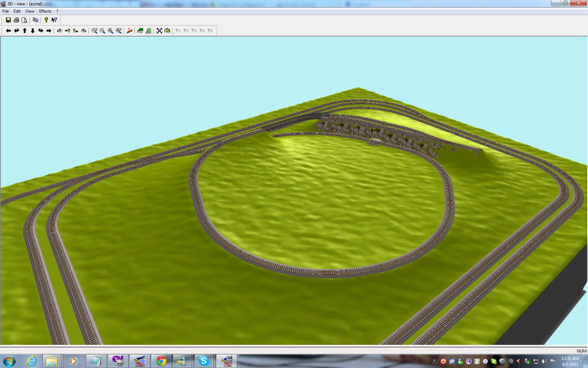Open the View menu
Image resolution: width=588 pixels, height=368 pixels.
click(30, 11)
